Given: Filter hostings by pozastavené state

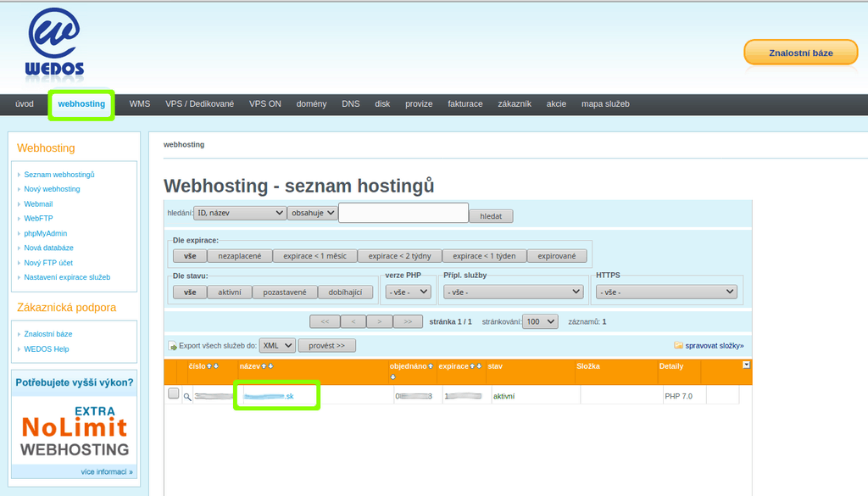Looking at the screenshot, I should [285, 293].
